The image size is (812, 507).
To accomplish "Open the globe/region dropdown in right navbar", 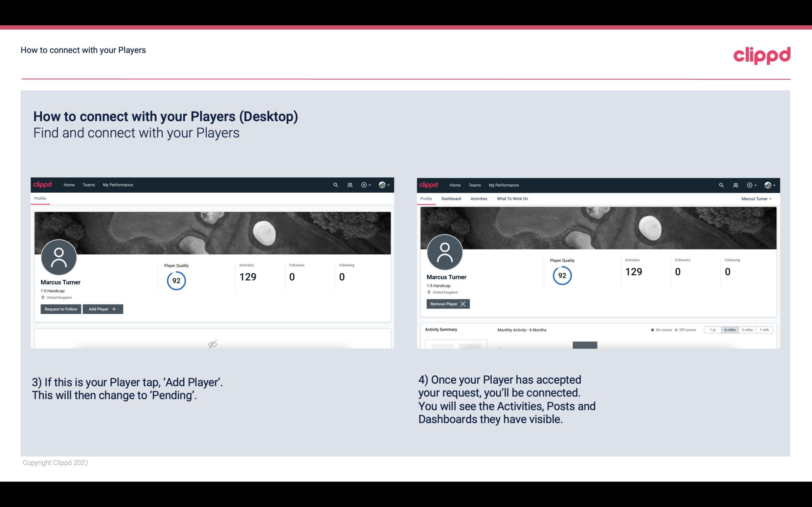I will [769, 185].
